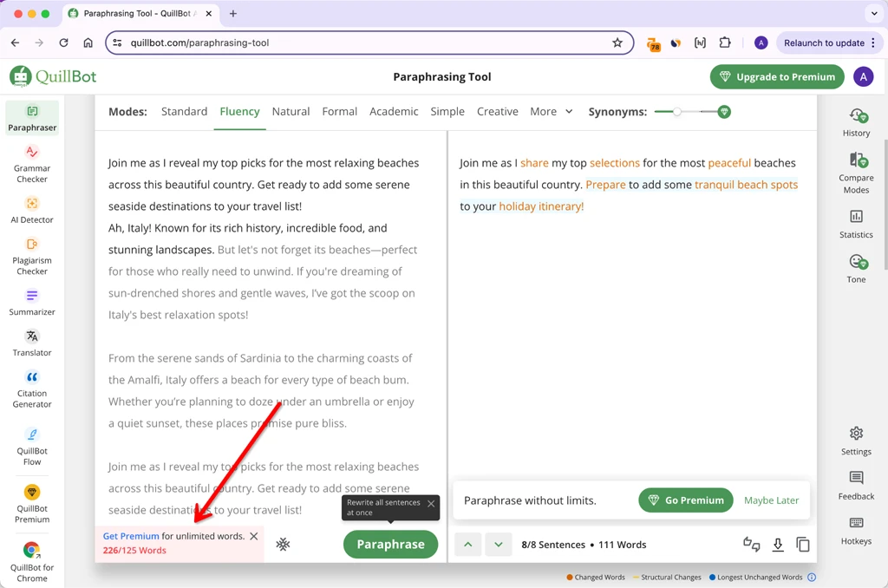The height and width of the screenshot is (588, 888).
Task: Click into the input text editor
Action: [271, 329]
